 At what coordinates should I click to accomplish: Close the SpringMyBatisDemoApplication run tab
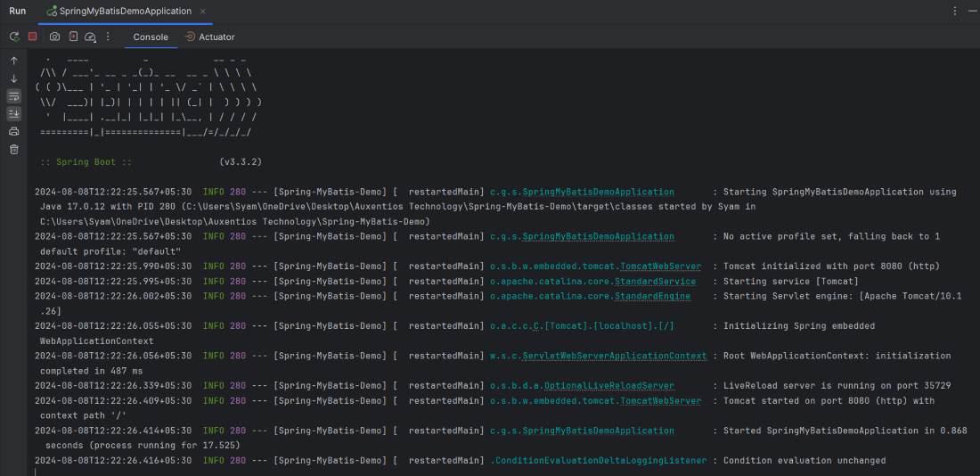coord(203,11)
